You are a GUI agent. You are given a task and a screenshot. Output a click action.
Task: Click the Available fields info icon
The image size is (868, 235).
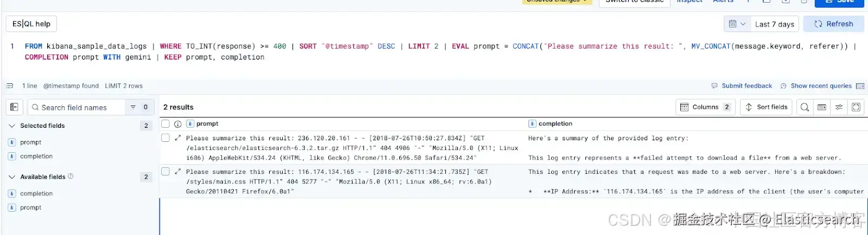(x=71, y=177)
